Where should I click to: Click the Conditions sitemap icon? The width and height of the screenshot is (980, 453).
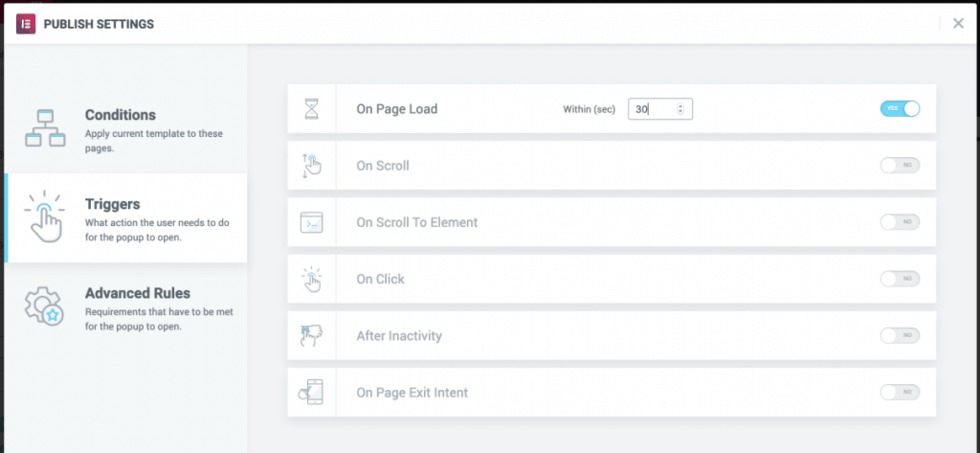coord(45,128)
